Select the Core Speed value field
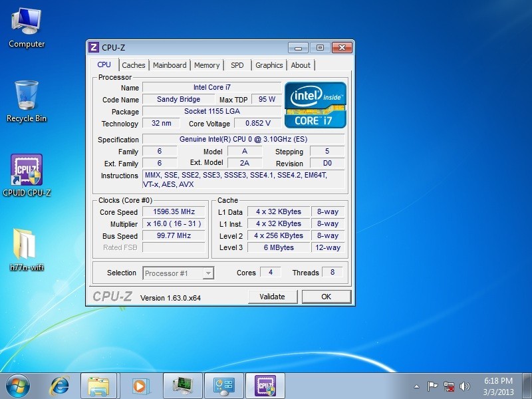The height and width of the screenshot is (399, 532). coord(174,211)
